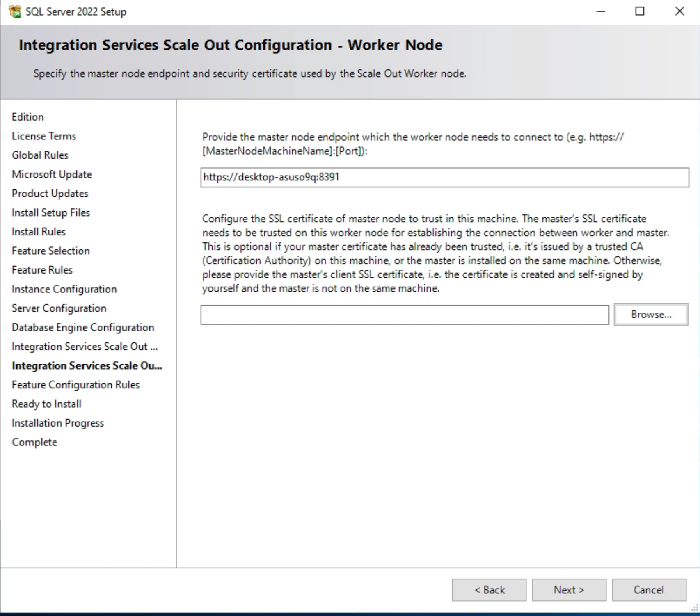Click the master node endpoint text field
This screenshot has width=700, height=616.
(445, 177)
